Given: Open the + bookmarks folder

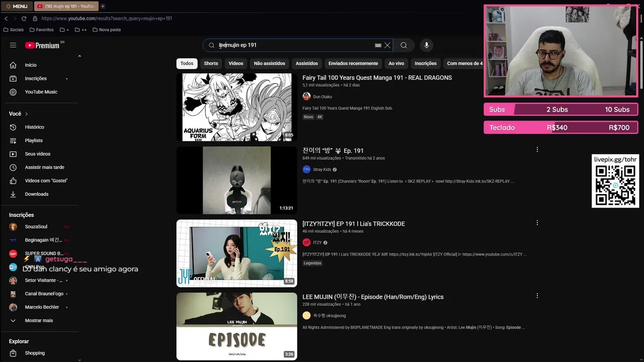Looking at the screenshot, I should coord(64,30).
